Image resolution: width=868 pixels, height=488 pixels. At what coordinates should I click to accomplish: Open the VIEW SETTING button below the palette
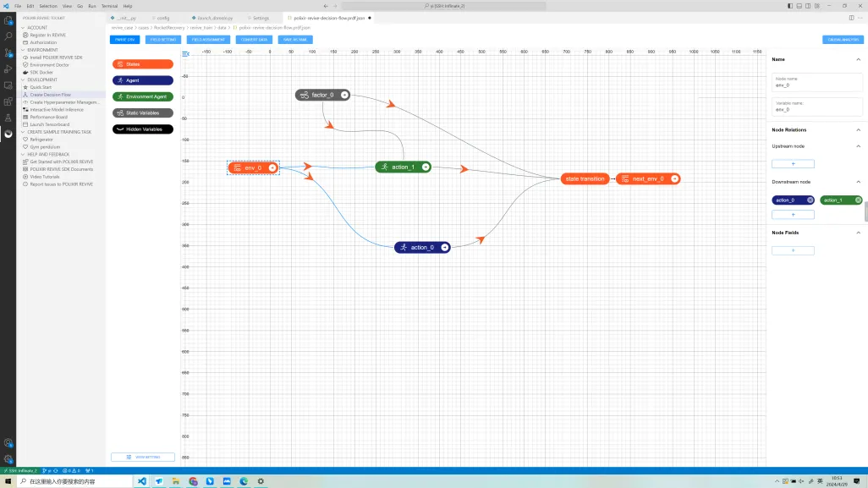pos(143,457)
